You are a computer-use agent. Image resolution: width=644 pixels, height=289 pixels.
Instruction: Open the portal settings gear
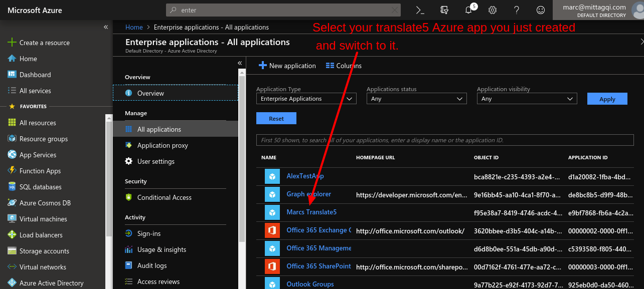click(x=493, y=10)
